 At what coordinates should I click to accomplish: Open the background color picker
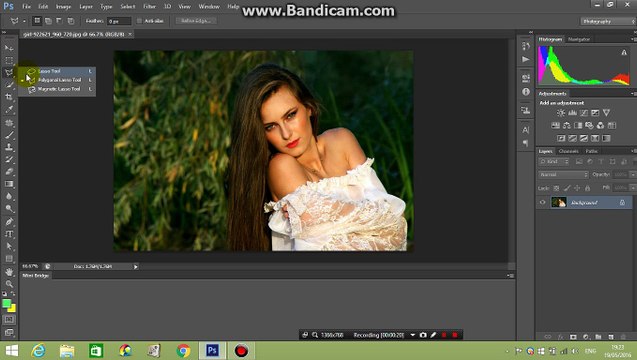coord(12,308)
